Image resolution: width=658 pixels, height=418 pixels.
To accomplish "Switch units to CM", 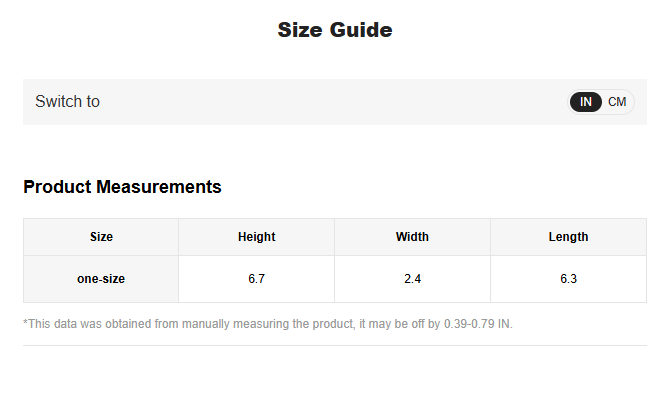I will [x=617, y=102].
